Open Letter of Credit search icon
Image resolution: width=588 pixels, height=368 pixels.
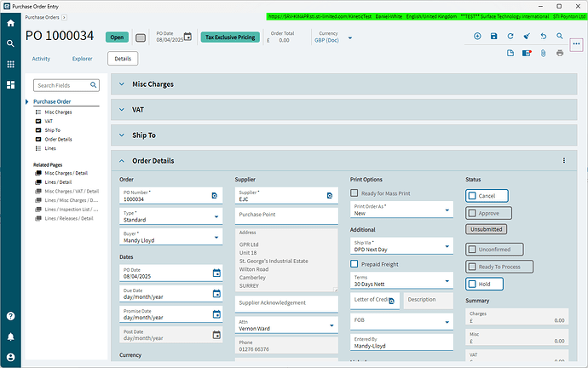[391, 301]
